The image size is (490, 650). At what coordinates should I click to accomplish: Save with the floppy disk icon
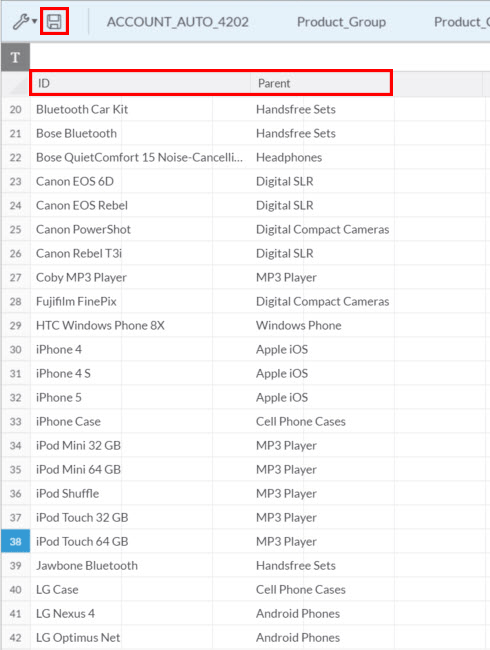pyautogui.click(x=54, y=22)
